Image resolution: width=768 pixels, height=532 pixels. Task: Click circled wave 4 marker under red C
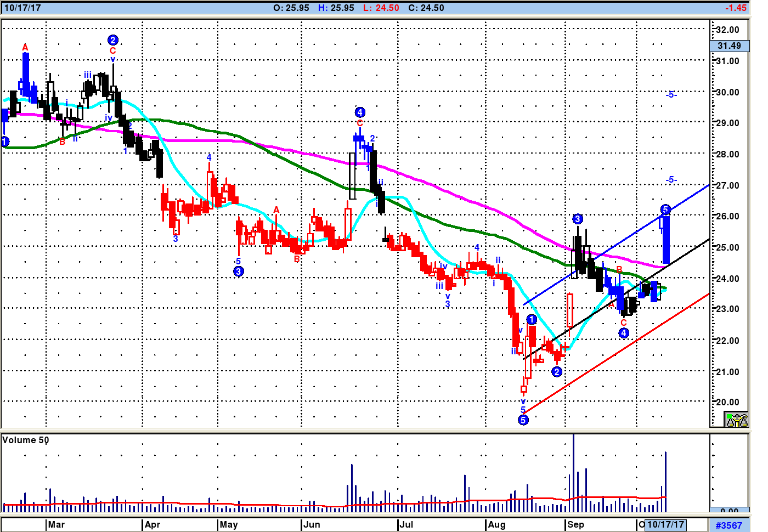coord(624,333)
